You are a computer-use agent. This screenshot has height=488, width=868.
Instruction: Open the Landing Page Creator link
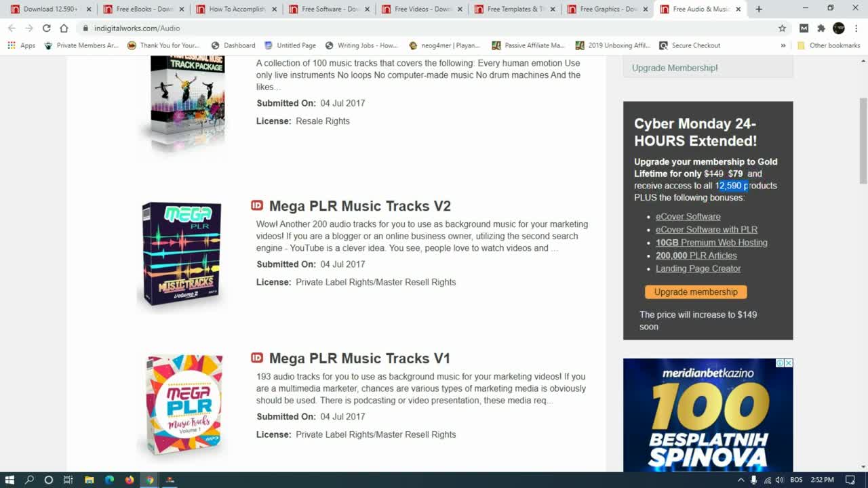[698, 268]
